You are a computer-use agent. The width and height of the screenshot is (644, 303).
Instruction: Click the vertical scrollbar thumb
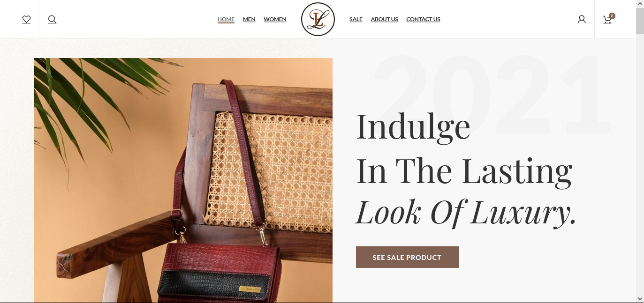click(x=640, y=21)
